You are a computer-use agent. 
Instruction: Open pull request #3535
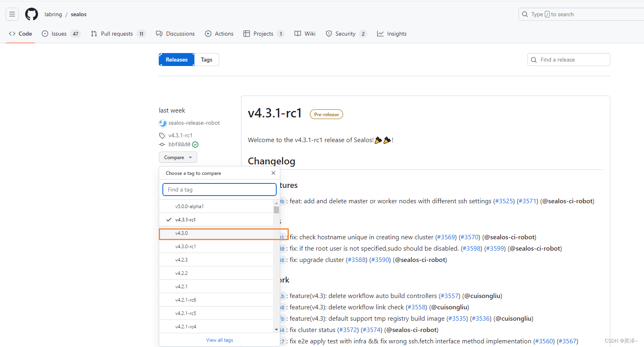[x=457, y=319]
